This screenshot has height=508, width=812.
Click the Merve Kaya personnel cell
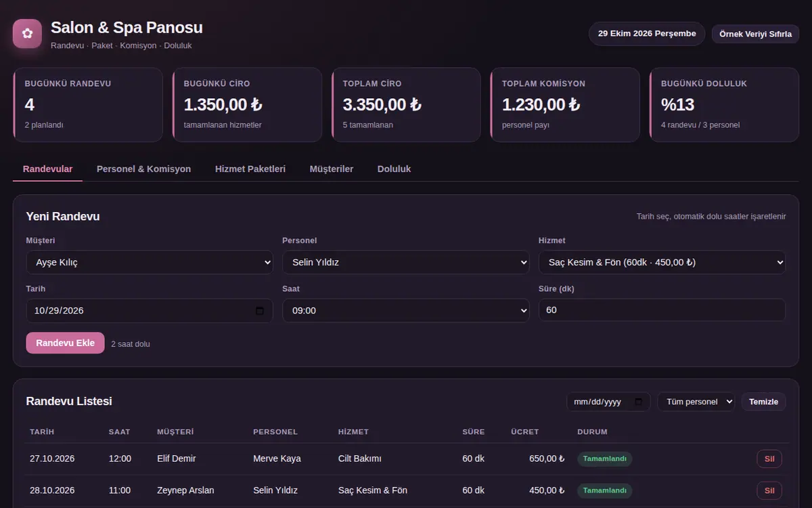click(x=277, y=459)
